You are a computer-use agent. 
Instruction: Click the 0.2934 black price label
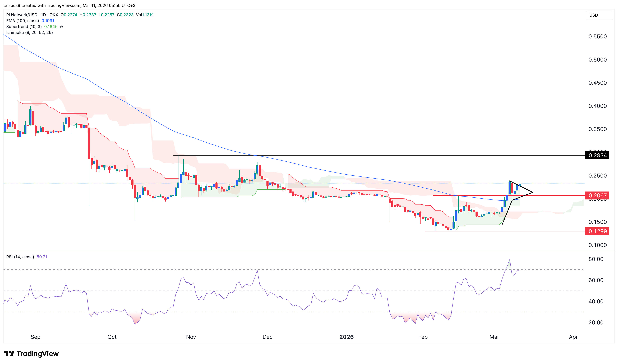pos(597,155)
